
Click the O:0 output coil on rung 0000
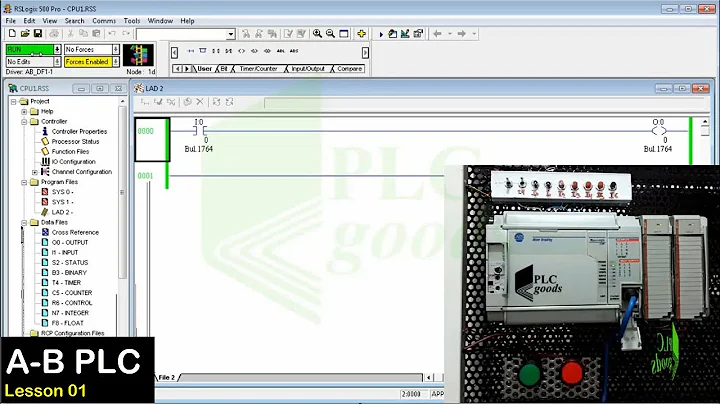click(659, 131)
